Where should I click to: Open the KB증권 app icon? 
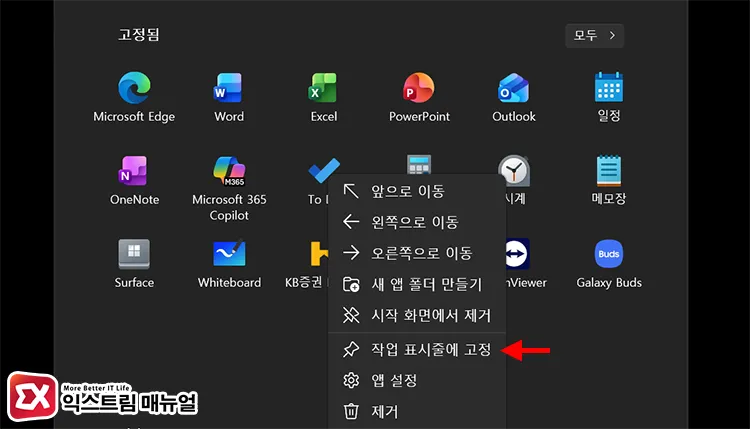[x=319, y=253]
